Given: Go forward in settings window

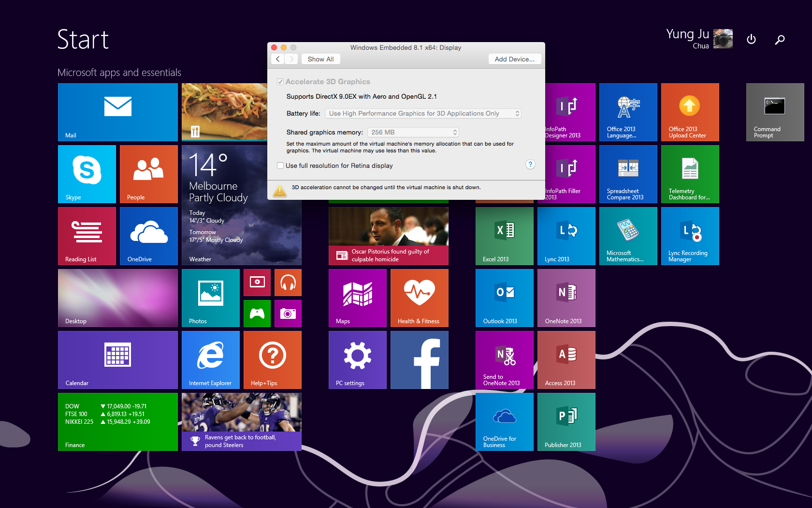Looking at the screenshot, I should (291, 59).
